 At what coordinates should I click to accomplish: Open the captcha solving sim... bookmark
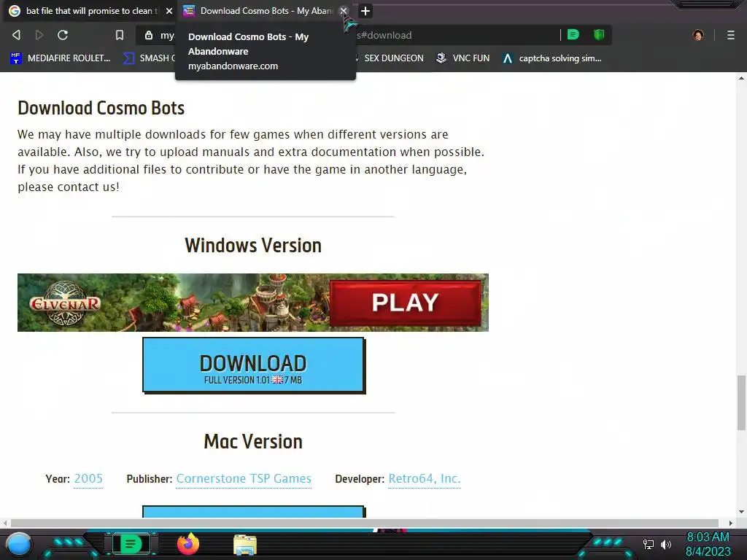(x=552, y=58)
